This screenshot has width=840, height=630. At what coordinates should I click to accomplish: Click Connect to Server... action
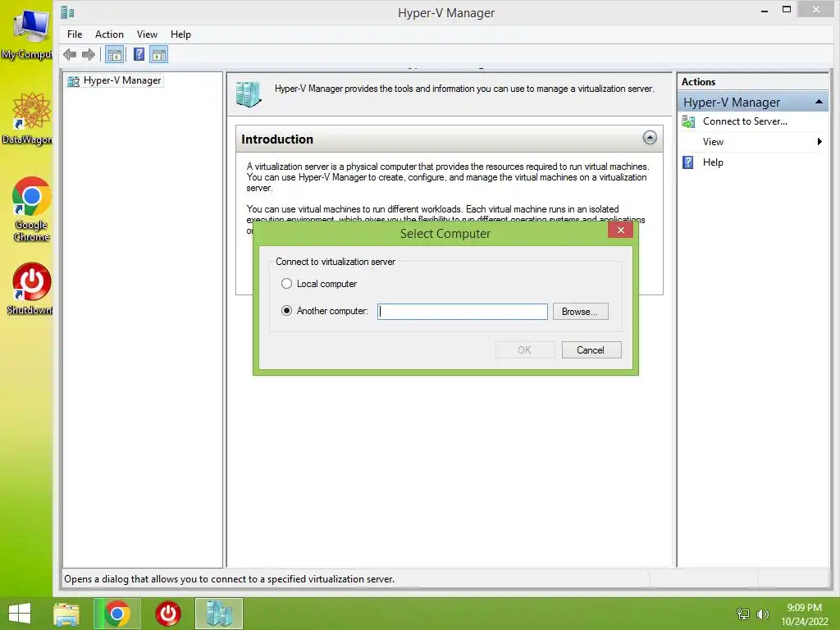pyautogui.click(x=745, y=121)
